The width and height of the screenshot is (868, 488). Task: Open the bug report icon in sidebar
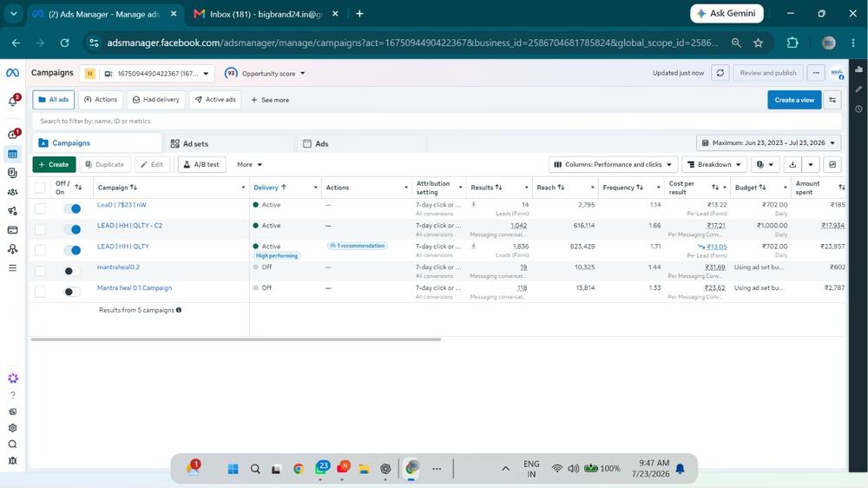[13, 461]
